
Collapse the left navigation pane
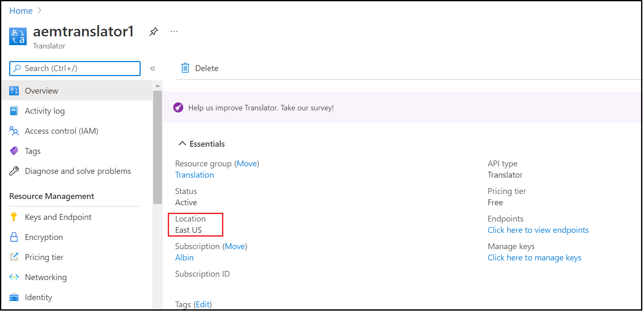coord(153,68)
